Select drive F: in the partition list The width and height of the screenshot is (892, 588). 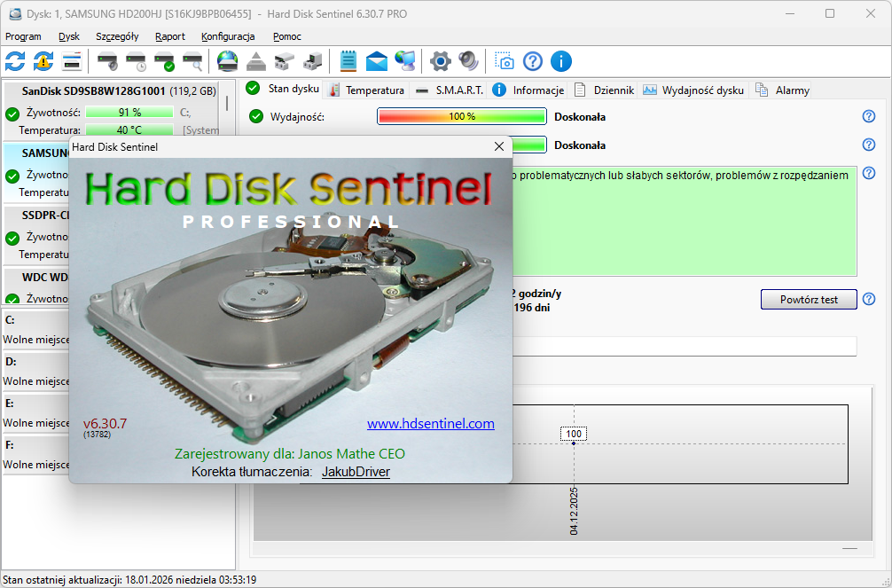pos(35,454)
